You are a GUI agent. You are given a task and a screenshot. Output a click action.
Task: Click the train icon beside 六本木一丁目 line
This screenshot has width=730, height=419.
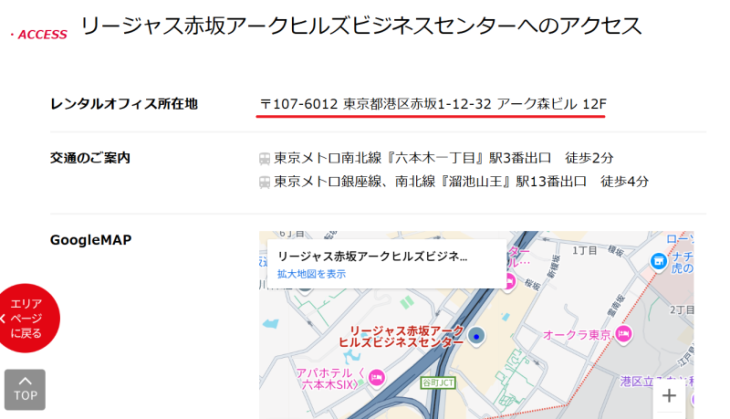[264, 159]
